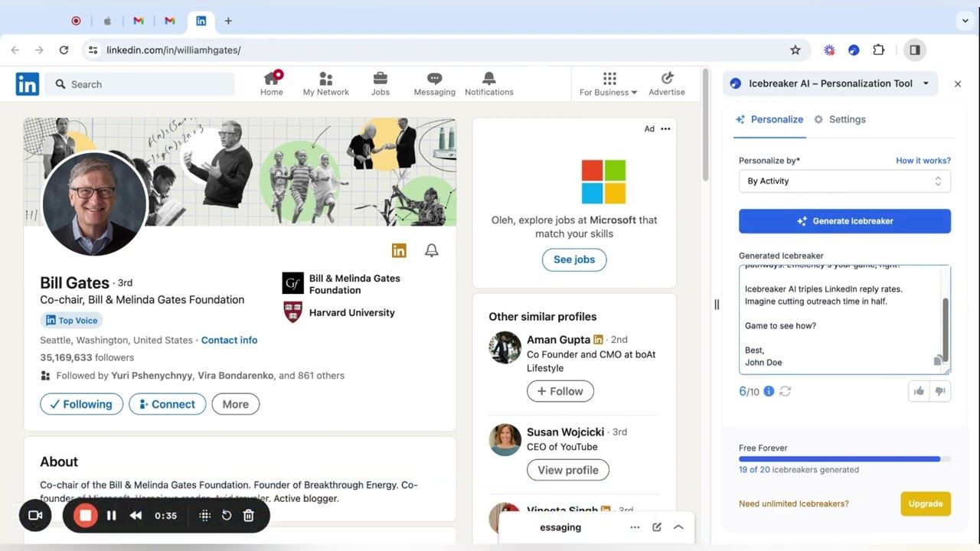
Task: Switch to Settings tab
Action: (840, 119)
